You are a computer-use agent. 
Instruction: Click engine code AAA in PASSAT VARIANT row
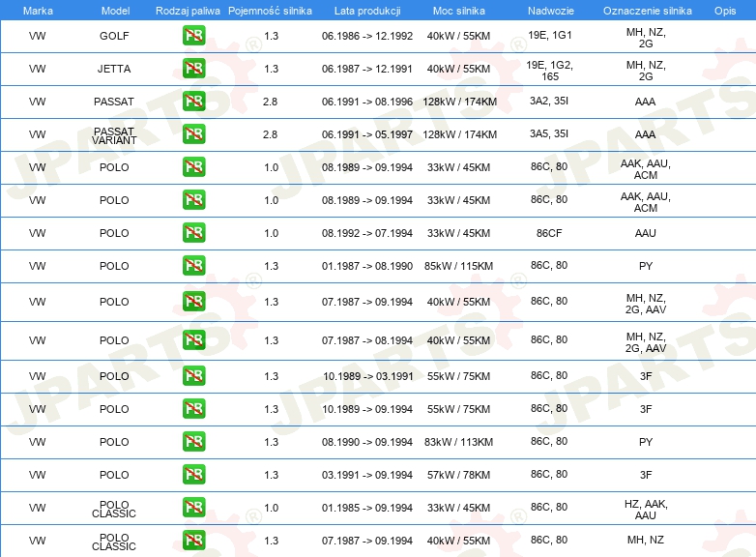pos(645,134)
